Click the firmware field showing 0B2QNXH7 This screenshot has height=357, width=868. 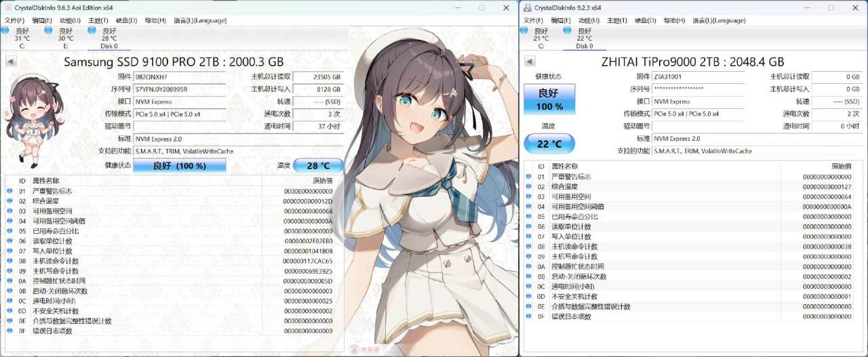(180, 77)
